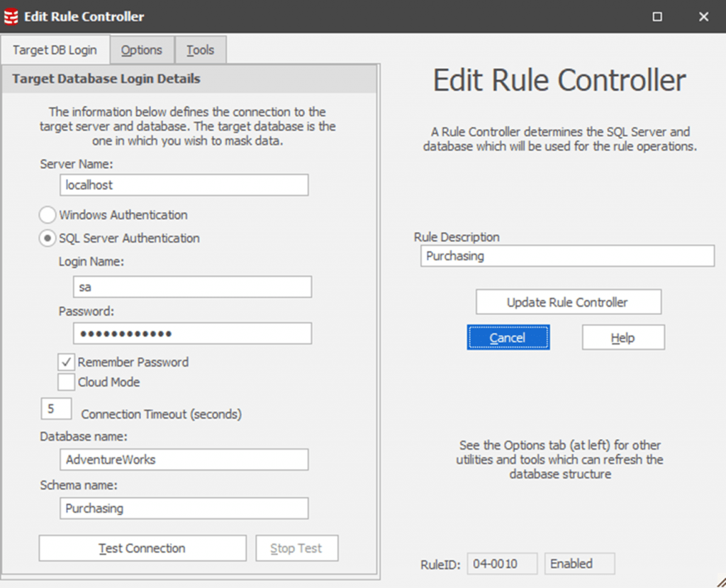Select Windows Authentication

pos(46,214)
